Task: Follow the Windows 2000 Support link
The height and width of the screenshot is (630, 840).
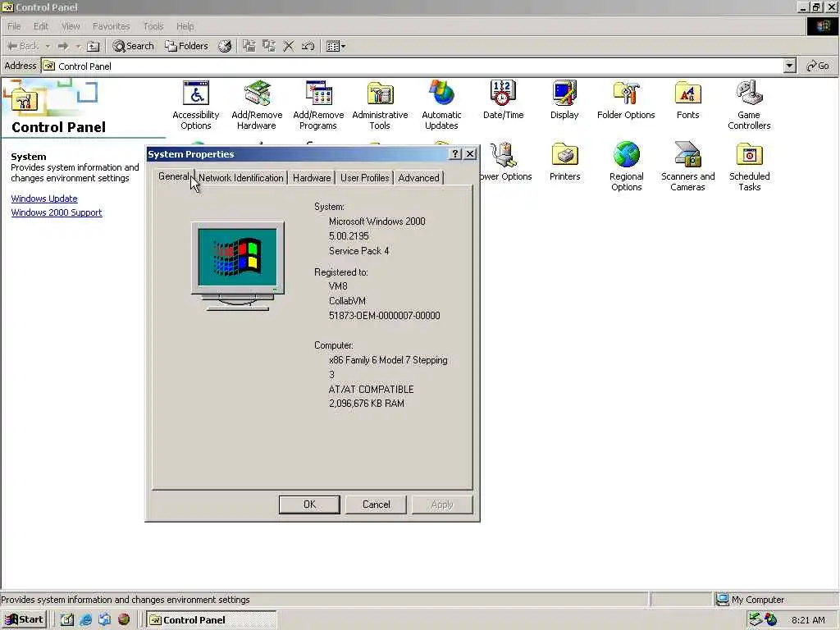Action: tap(57, 212)
